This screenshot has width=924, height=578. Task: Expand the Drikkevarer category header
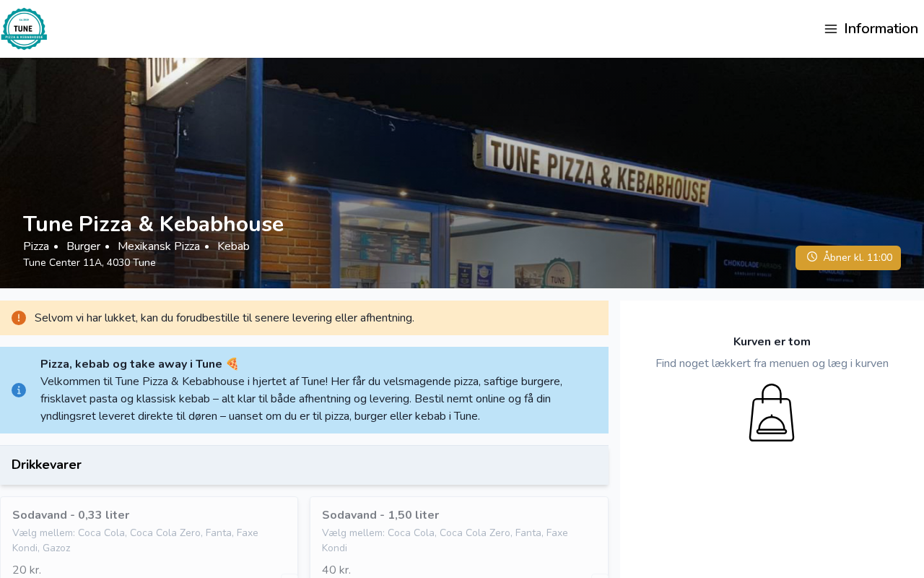pyautogui.click(x=304, y=465)
